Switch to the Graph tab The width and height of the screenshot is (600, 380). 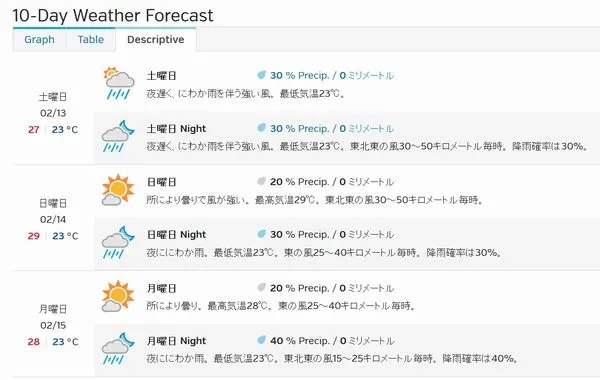click(39, 39)
